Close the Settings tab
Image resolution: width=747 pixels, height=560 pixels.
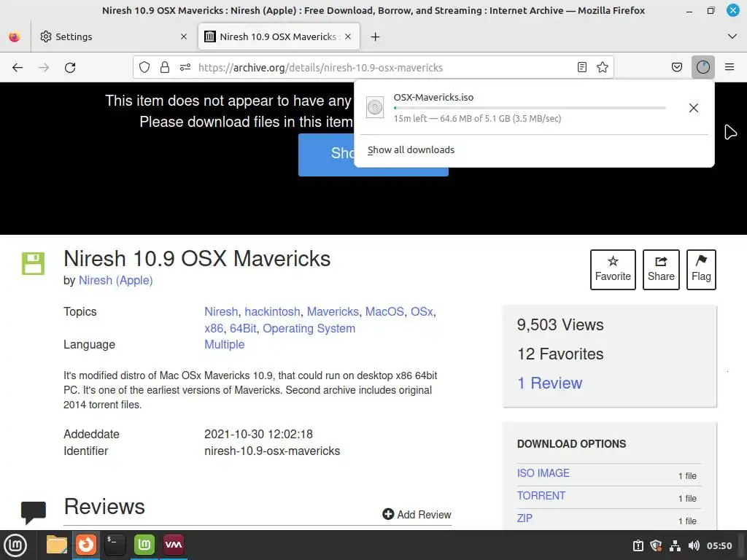(x=184, y=36)
